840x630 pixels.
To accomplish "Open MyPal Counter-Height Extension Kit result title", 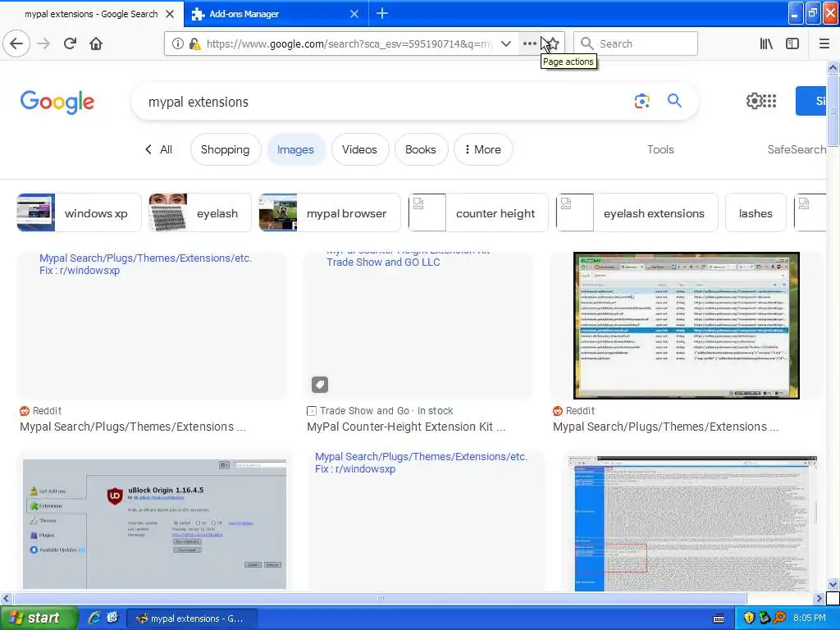I will pyautogui.click(x=406, y=427).
